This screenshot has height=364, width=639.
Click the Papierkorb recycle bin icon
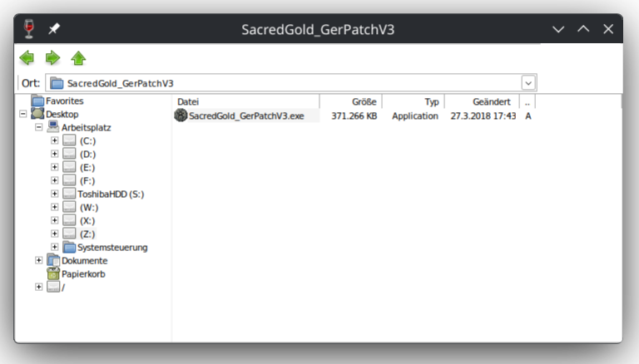coord(53,273)
